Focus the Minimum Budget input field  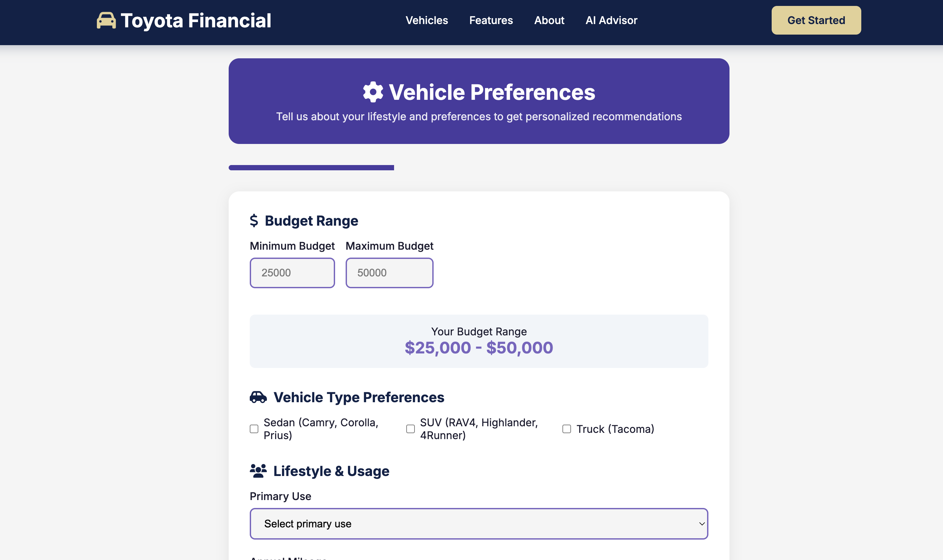tap(292, 273)
